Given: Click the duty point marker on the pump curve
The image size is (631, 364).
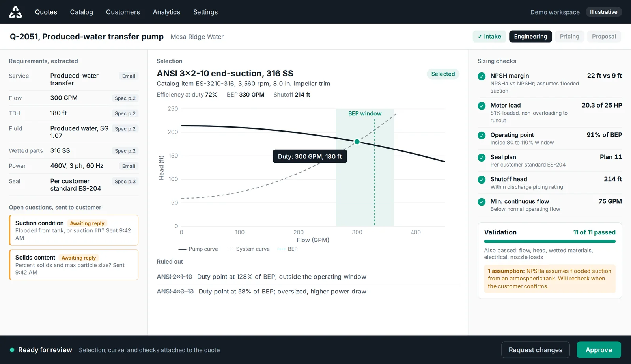Looking at the screenshot, I should pos(357,142).
